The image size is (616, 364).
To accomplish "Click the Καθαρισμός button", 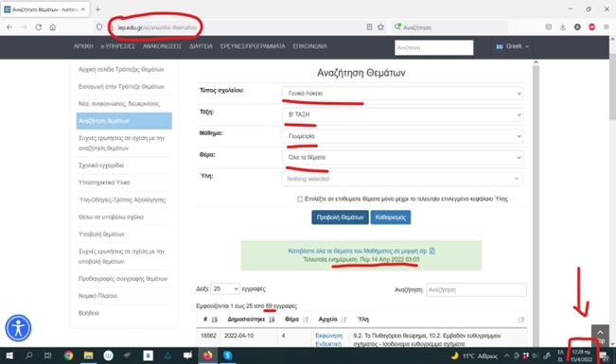I will coord(391,217).
